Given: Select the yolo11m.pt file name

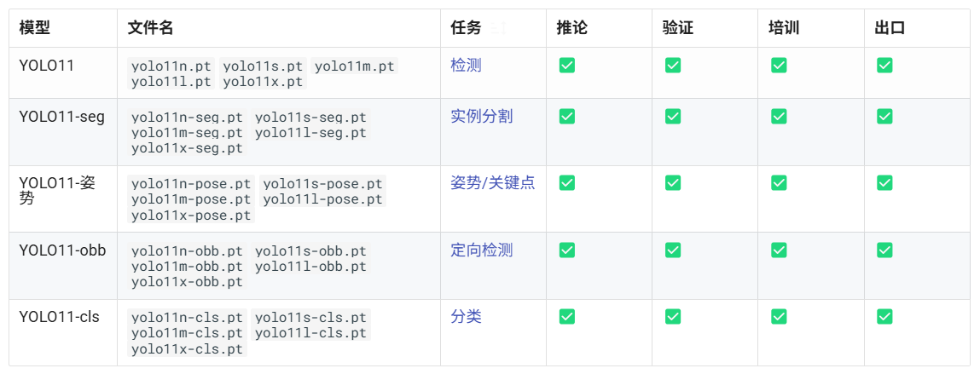Looking at the screenshot, I should 354,66.
